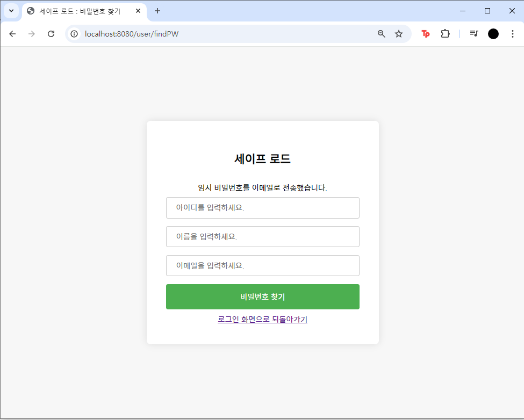The height and width of the screenshot is (420, 524).
Task: Open a new tab with plus button
Action: click(x=157, y=11)
